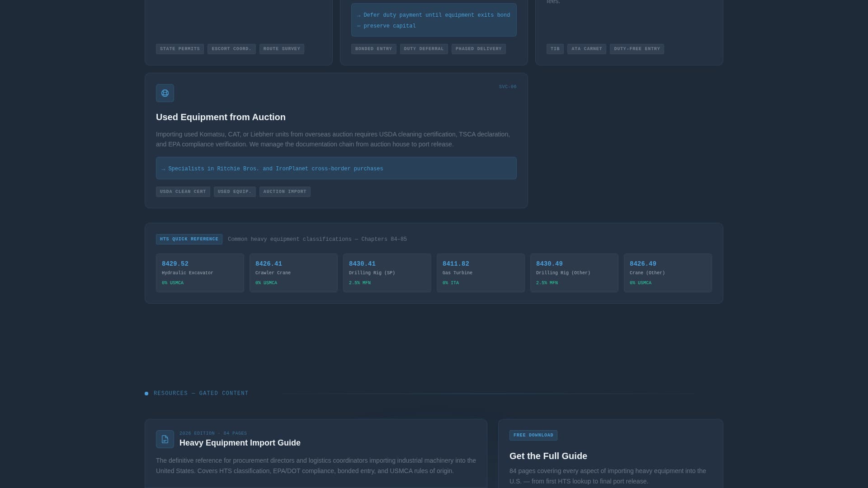Click the globe icon on Used Equipment card
Viewport: 868px width, 488px height.
[165, 93]
